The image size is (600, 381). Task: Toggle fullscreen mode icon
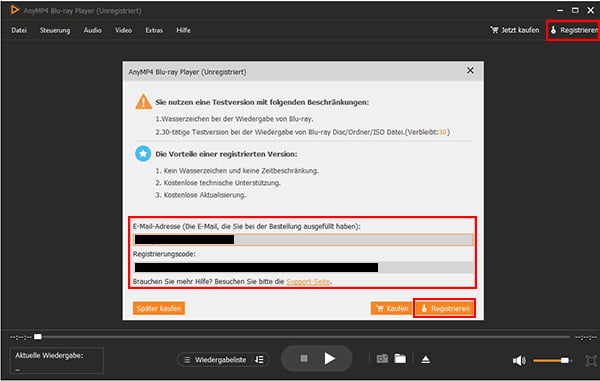(x=591, y=360)
